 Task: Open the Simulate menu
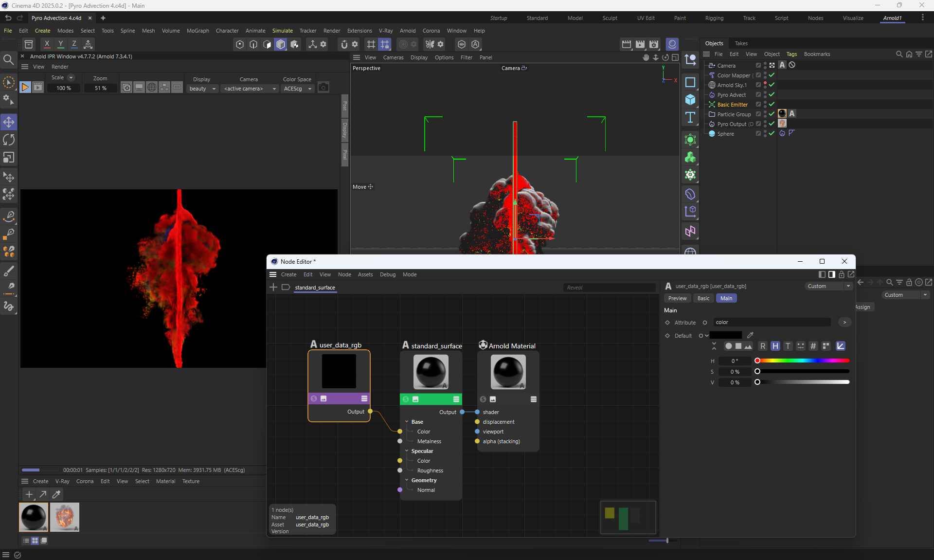pos(282,31)
